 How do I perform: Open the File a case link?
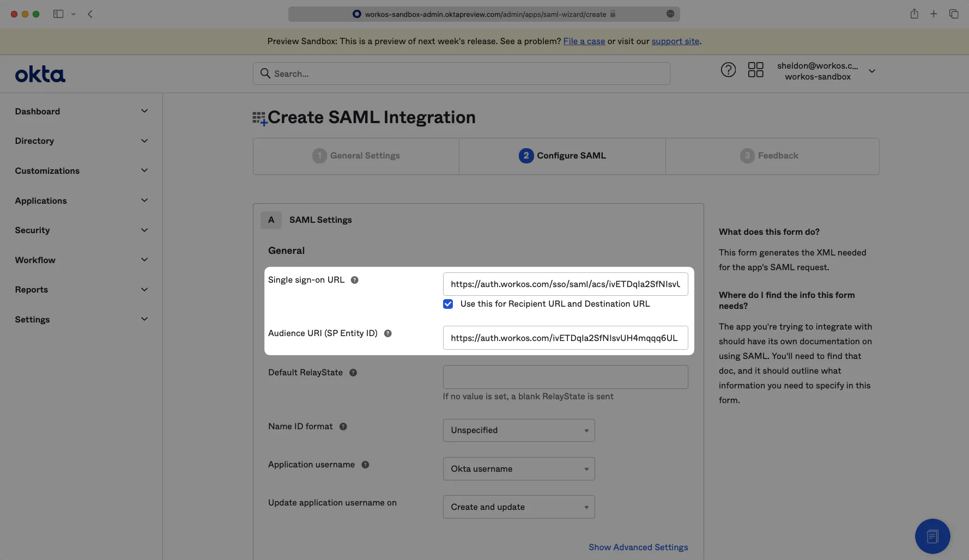[x=584, y=41]
